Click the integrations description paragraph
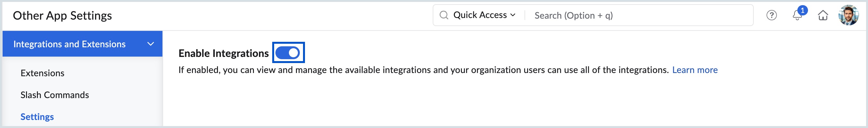The image size is (868, 128). click(x=423, y=70)
